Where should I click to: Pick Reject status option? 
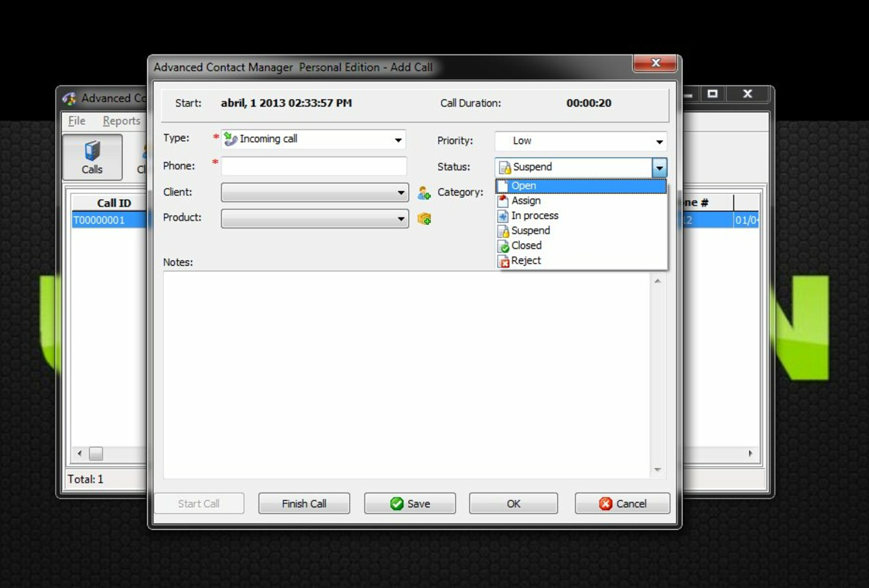point(581,260)
